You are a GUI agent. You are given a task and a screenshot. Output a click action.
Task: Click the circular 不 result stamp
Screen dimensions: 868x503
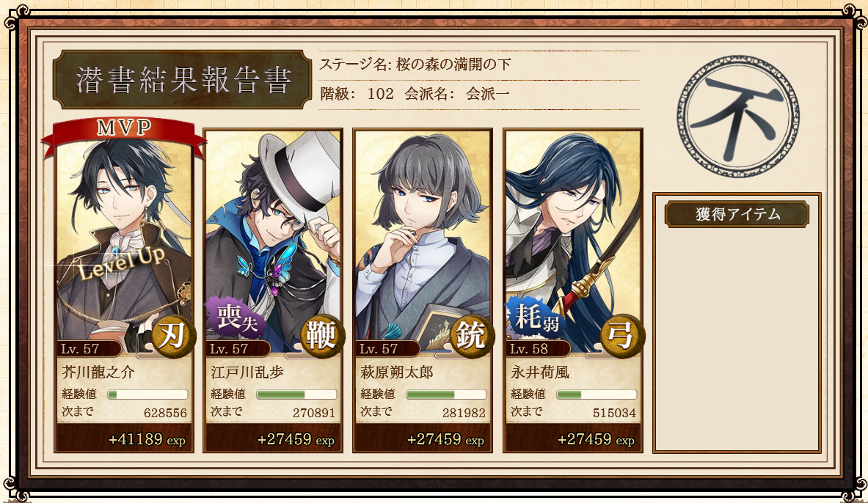738,117
